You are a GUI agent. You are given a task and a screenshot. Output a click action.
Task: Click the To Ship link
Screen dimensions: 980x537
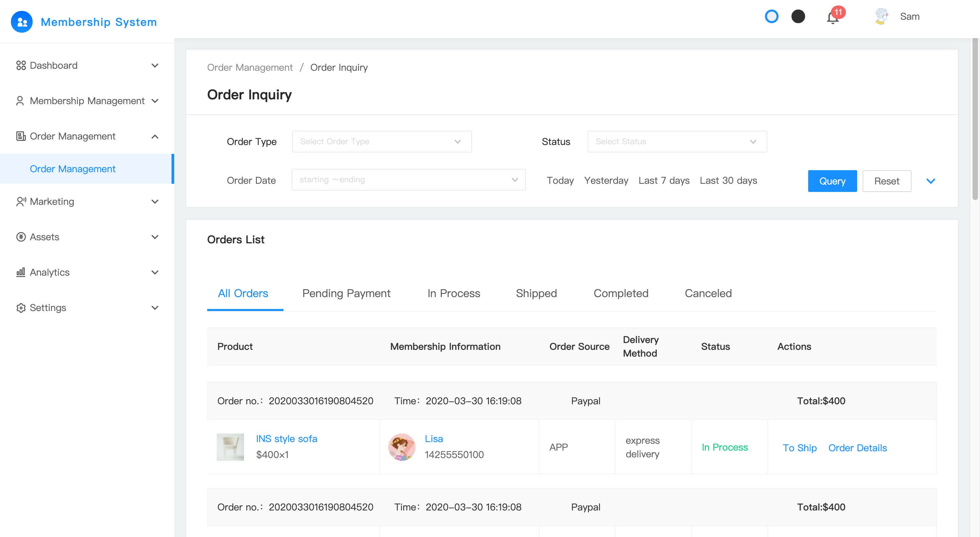pos(799,448)
